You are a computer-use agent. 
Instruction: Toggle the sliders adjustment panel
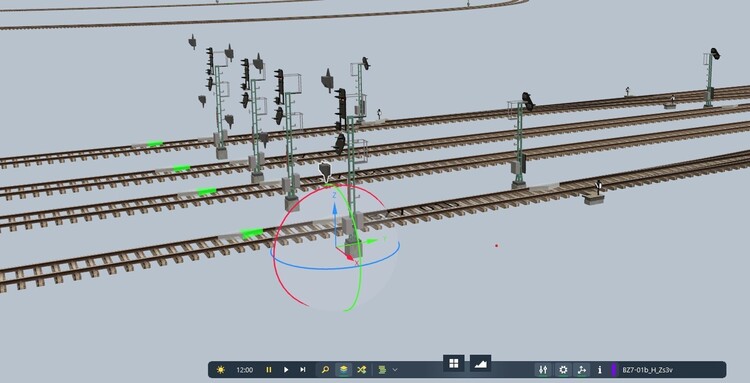543,370
